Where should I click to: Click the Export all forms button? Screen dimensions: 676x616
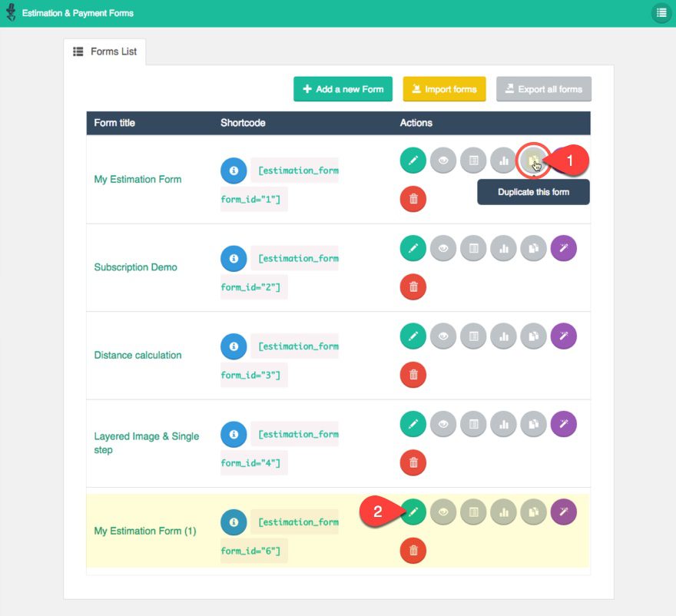pyautogui.click(x=544, y=88)
